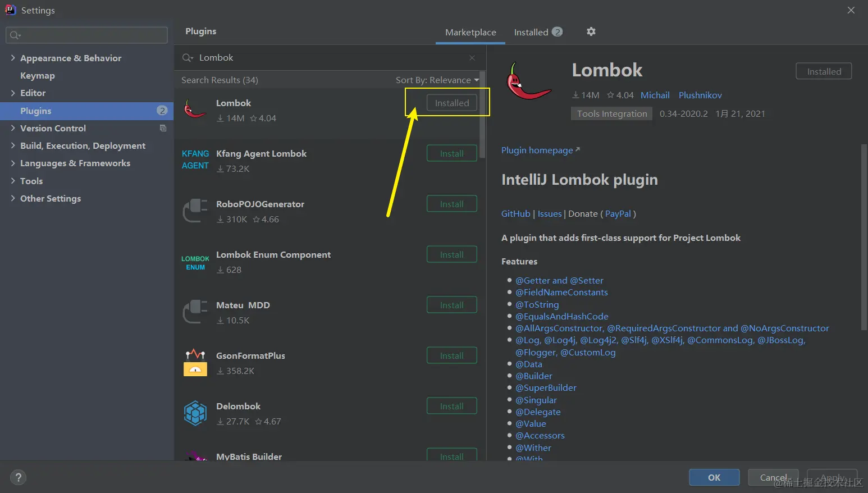Image resolution: width=868 pixels, height=493 pixels.
Task: Expand the Tools settings node
Action: click(x=13, y=181)
